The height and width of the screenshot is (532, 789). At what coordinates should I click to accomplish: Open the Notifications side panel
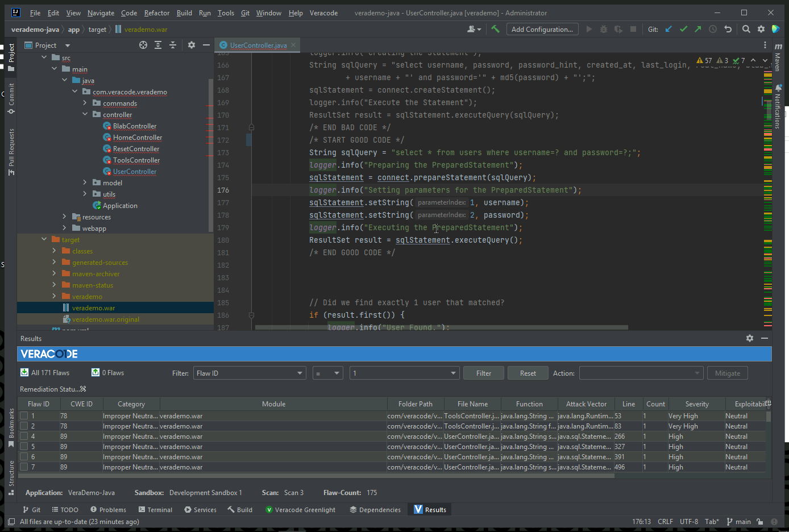pos(778,106)
